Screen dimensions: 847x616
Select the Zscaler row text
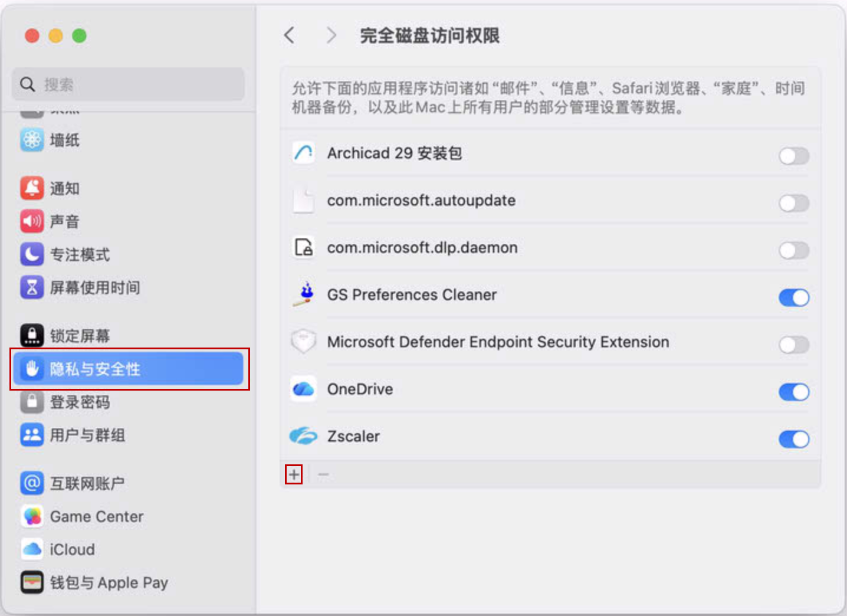click(353, 437)
